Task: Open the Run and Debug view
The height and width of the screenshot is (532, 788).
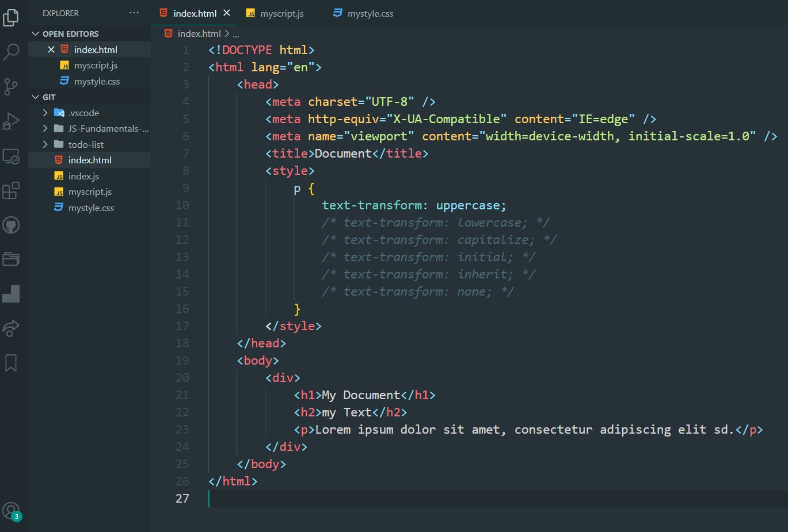Action: (11, 121)
